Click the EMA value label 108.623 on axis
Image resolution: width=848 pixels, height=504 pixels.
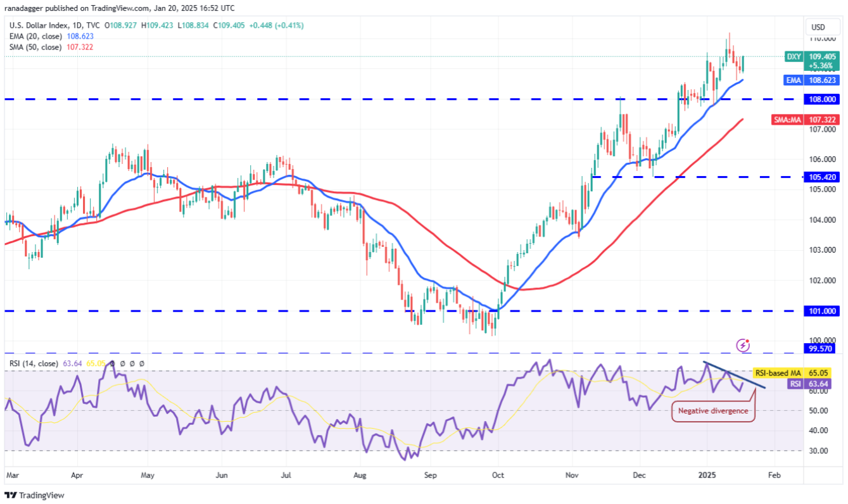pos(823,80)
